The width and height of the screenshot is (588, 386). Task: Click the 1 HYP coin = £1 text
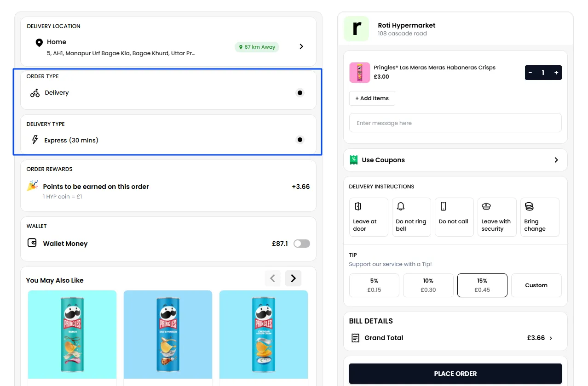(x=63, y=197)
